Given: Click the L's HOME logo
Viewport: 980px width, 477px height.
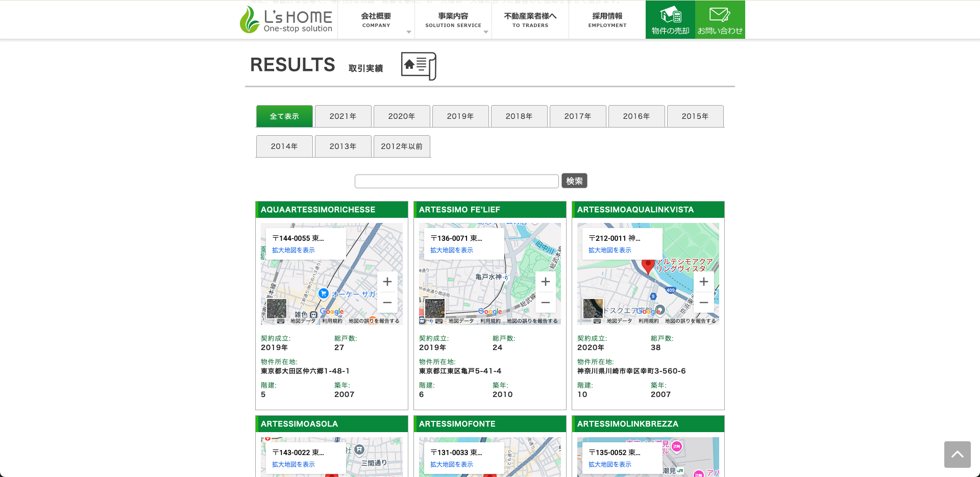Looking at the screenshot, I should pyautogui.click(x=286, y=20).
